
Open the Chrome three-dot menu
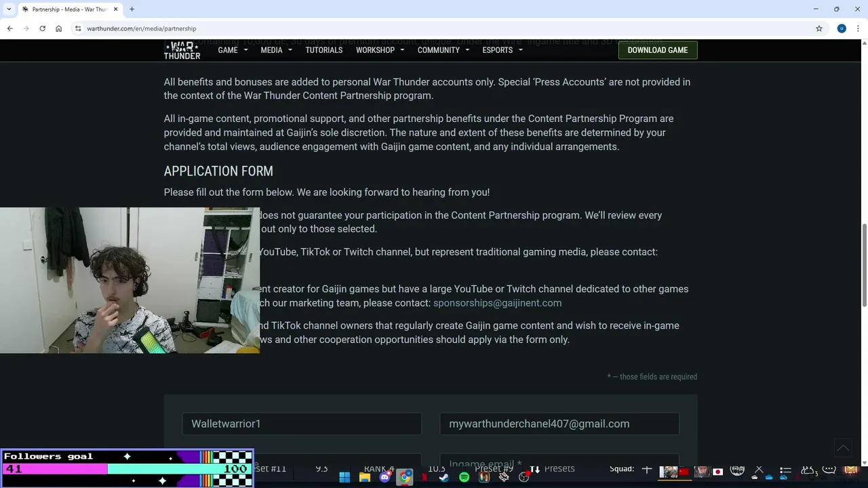(858, 28)
